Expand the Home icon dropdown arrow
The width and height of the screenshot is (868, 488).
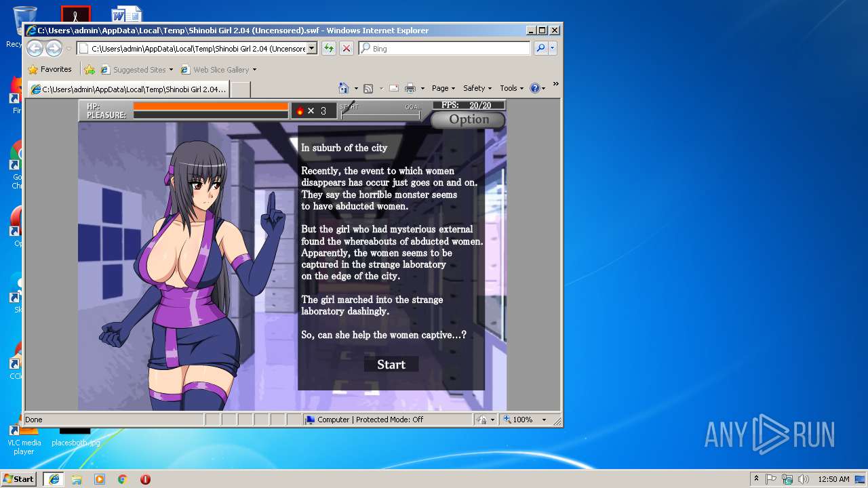pyautogui.click(x=356, y=89)
